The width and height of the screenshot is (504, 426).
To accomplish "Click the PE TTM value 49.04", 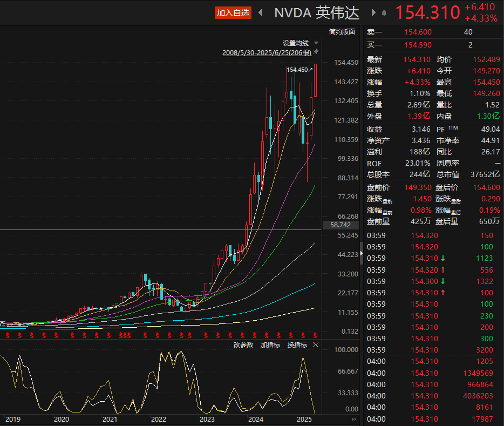I will [491, 129].
